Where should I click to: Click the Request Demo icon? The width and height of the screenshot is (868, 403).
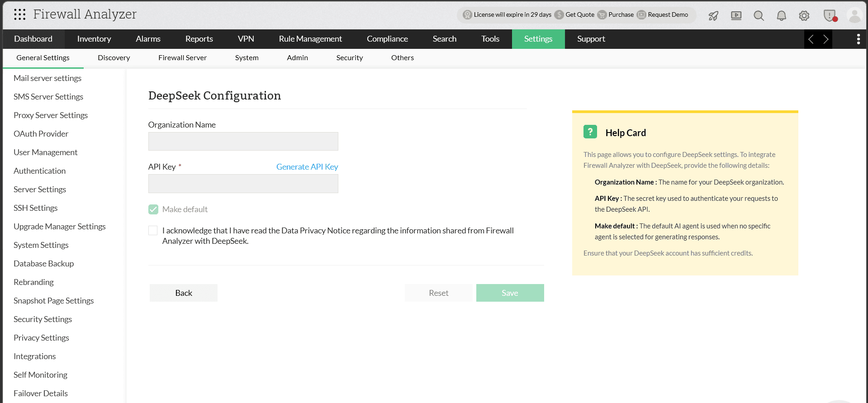click(641, 15)
